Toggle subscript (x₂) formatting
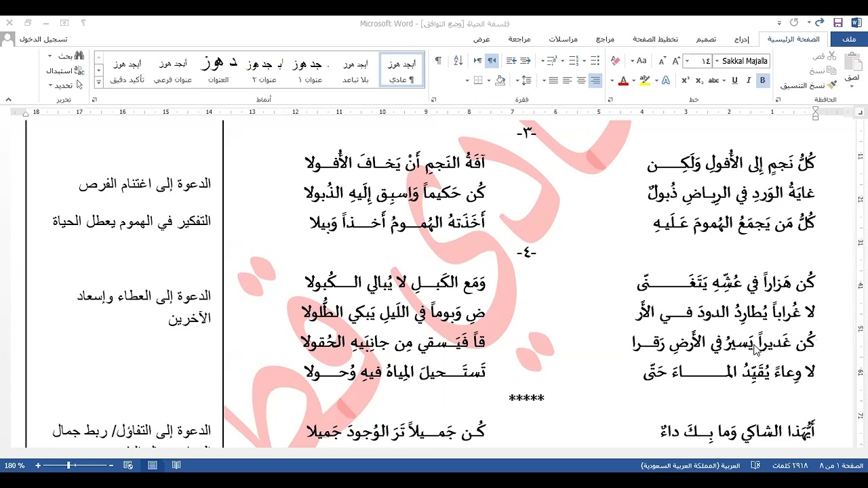The height and width of the screenshot is (488, 868). [699, 80]
